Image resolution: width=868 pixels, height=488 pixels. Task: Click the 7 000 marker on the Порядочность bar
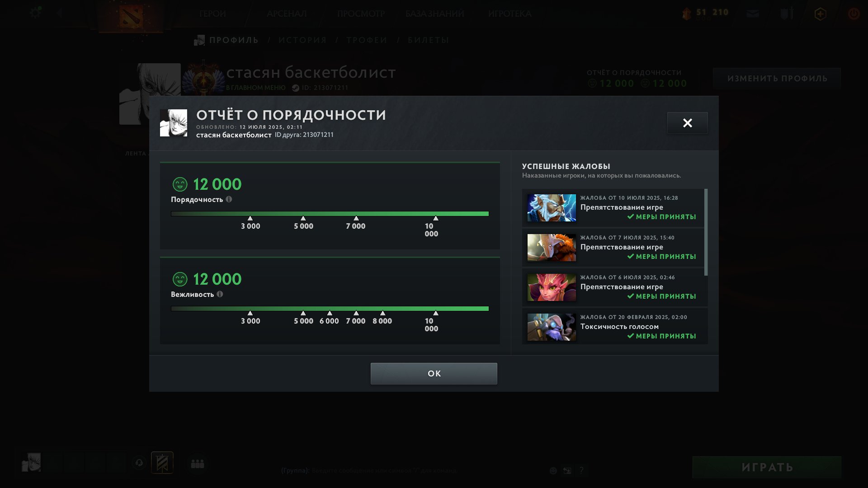[356, 223]
